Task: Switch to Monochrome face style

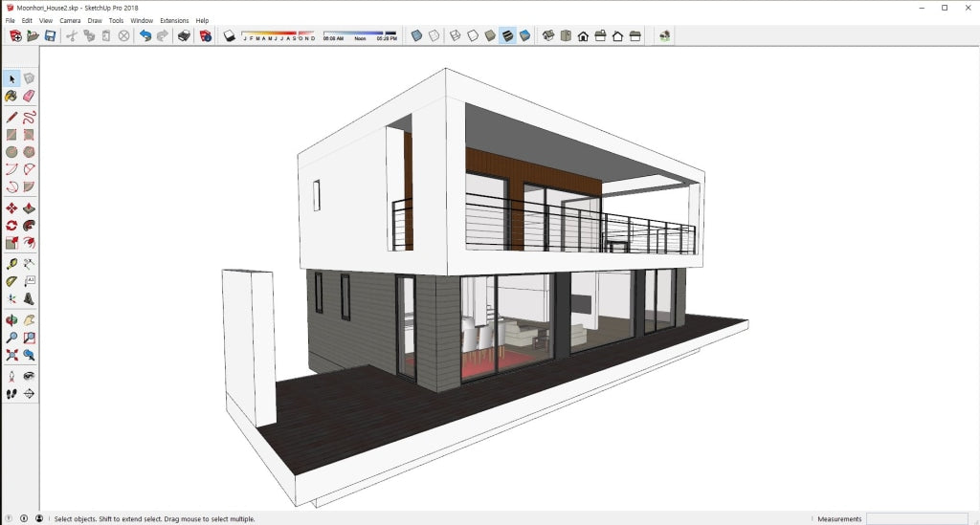Action: [x=525, y=36]
